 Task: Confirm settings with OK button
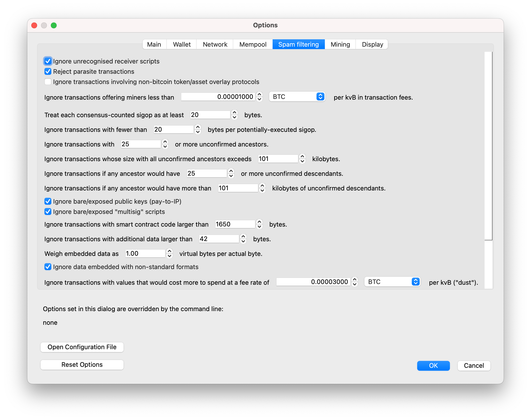pyautogui.click(x=433, y=365)
